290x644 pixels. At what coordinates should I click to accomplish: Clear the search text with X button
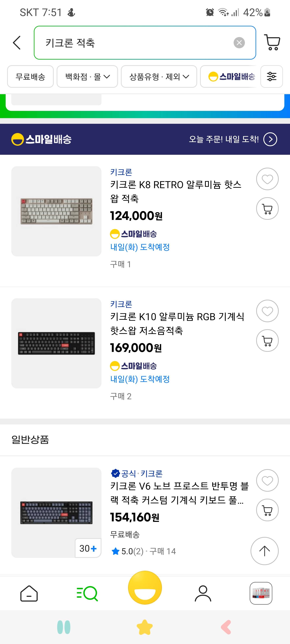[x=239, y=43]
